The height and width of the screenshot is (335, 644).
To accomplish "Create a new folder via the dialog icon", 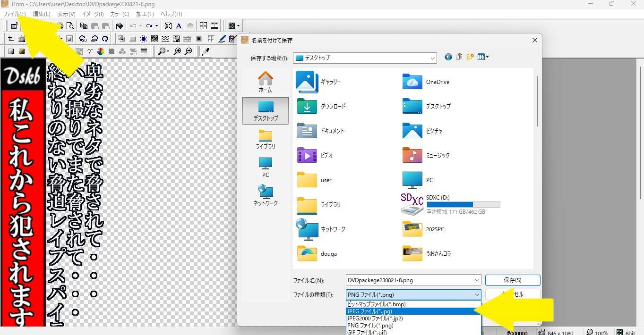I will [470, 57].
